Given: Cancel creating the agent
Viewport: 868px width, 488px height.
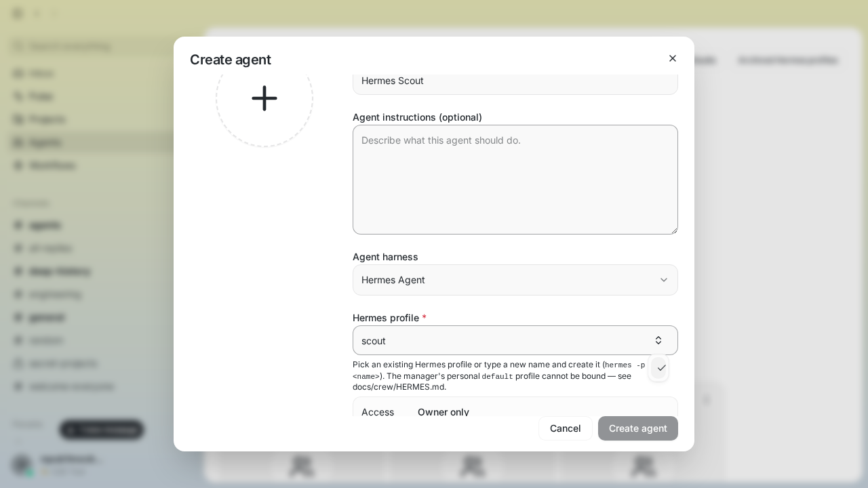Looking at the screenshot, I should [x=566, y=428].
